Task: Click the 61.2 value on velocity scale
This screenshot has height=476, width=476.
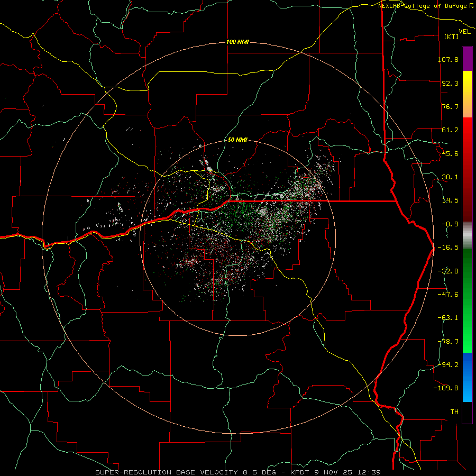Action: pyautogui.click(x=450, y=130)
